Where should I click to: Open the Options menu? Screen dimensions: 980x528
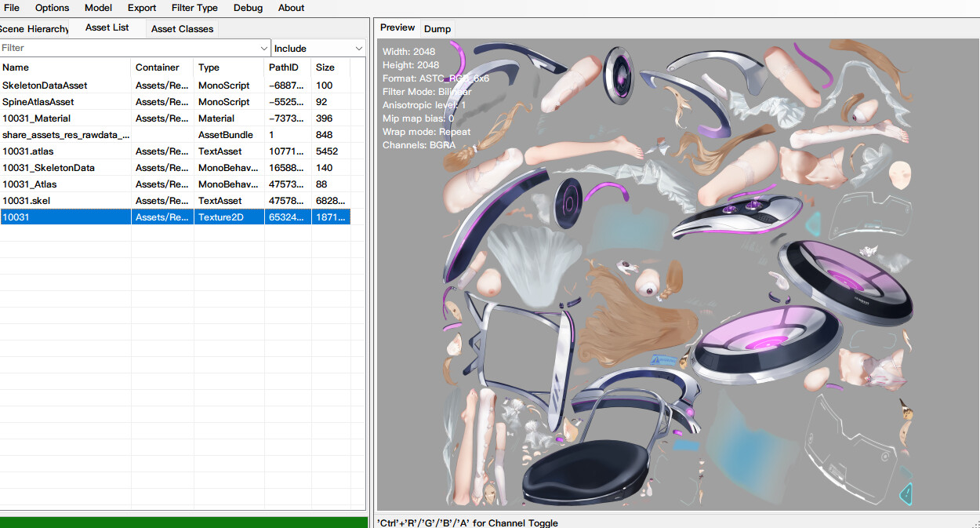point(53,8)
